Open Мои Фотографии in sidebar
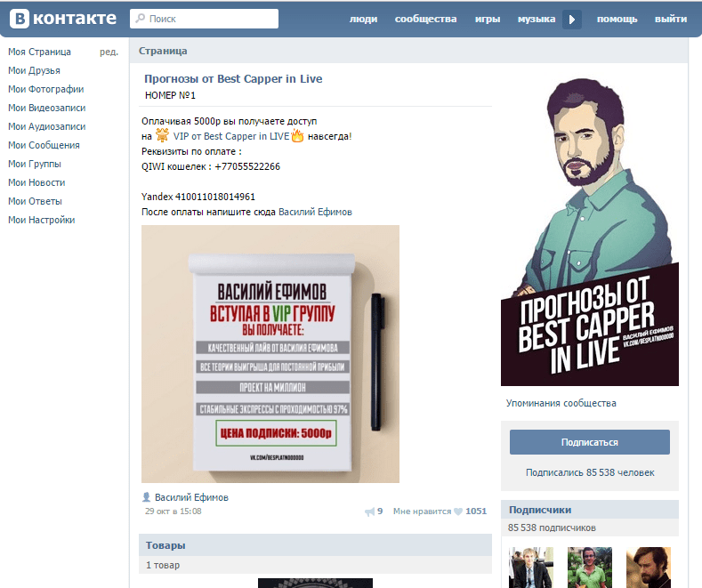The width and height of the screenshot is (702, 588). 45,89
